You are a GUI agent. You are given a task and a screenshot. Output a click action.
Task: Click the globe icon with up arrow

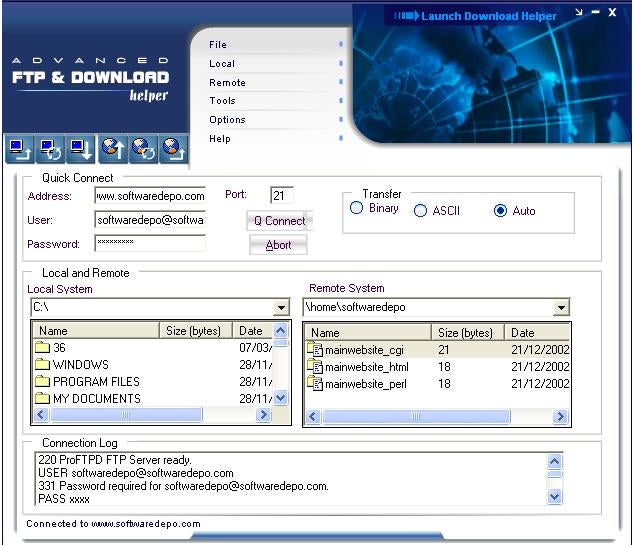tap(112, 150)
